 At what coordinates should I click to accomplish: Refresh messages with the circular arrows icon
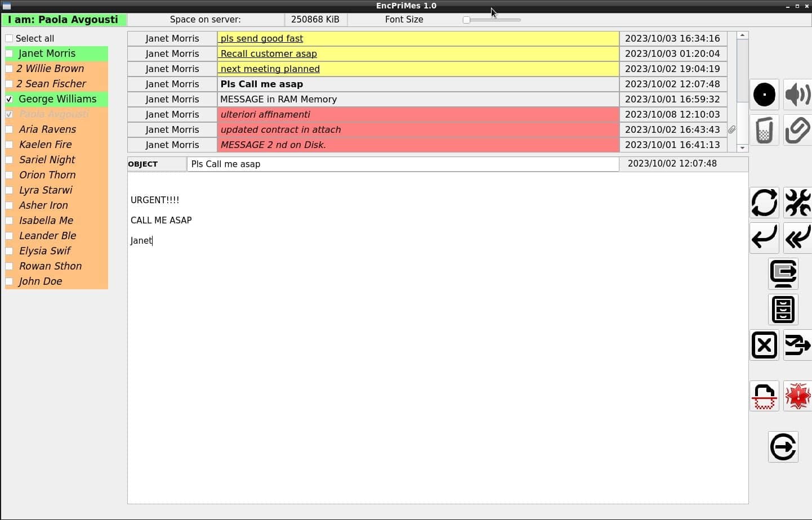[x=764, y=203]
